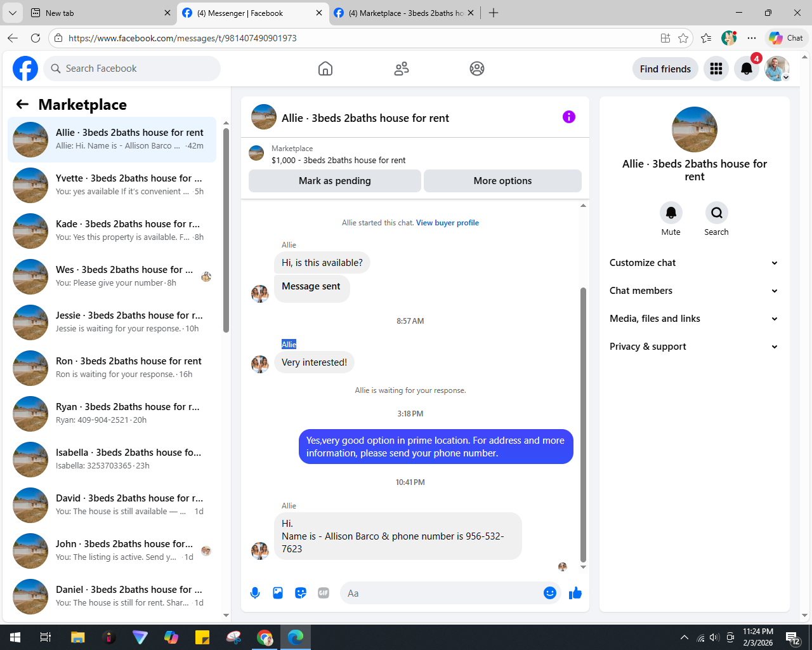812x650 pixels.
Task: Send a thumbs-up like
Action: (575, 593)
